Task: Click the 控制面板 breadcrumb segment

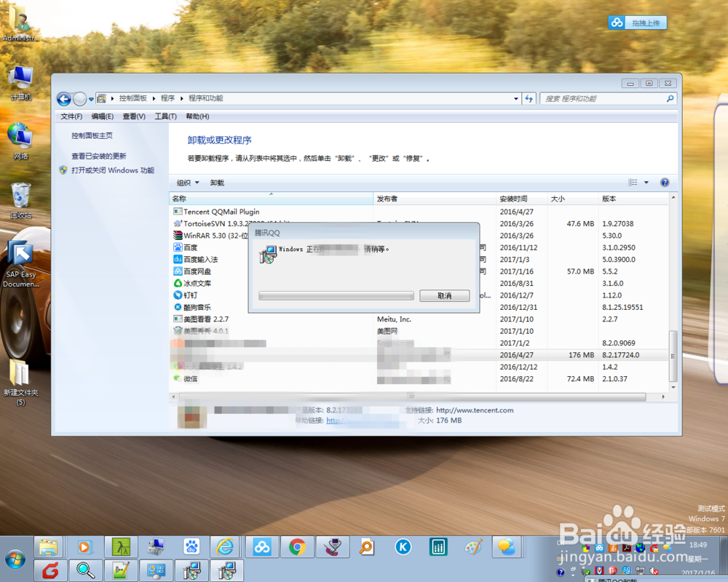Action: pyautogui.click(x=132, y=98)
